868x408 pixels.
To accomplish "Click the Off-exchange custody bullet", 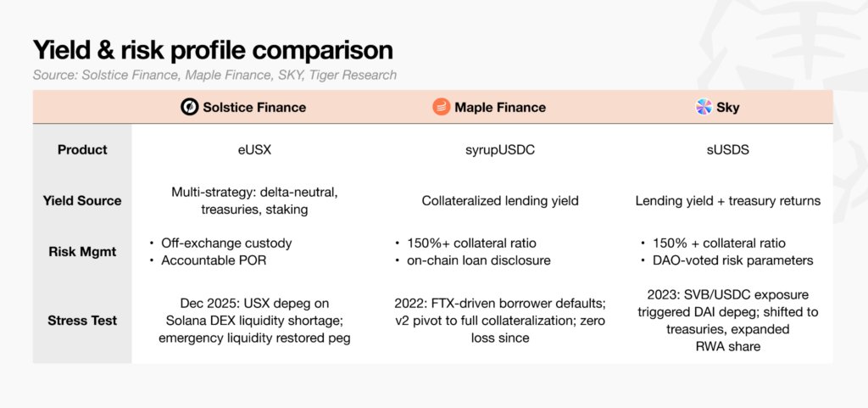I will (x=221, y=243).
